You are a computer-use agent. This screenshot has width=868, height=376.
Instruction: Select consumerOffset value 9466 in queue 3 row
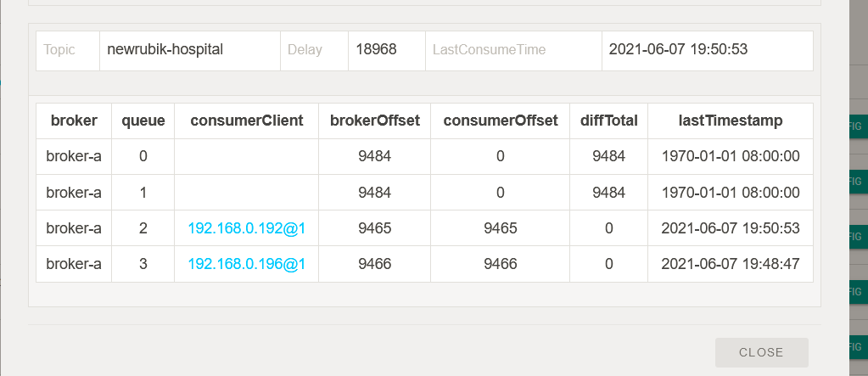[x=501, y=264]
